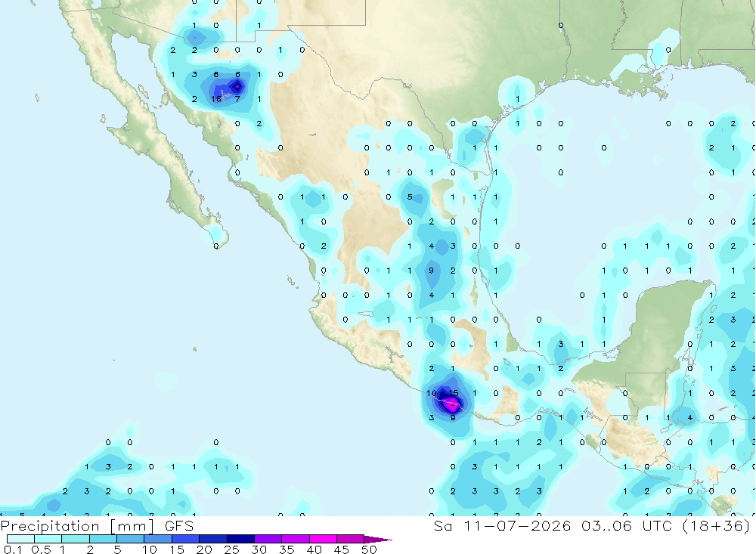Screen dimensions: 756x554
Task: Select the 25–30 mm navy legend swatch
Action: 240,539
